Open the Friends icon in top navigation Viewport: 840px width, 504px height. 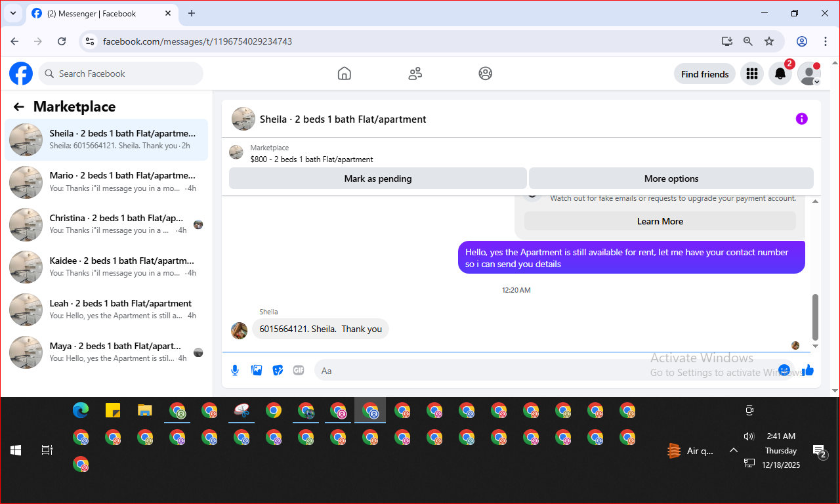click(x=415, y=73)
